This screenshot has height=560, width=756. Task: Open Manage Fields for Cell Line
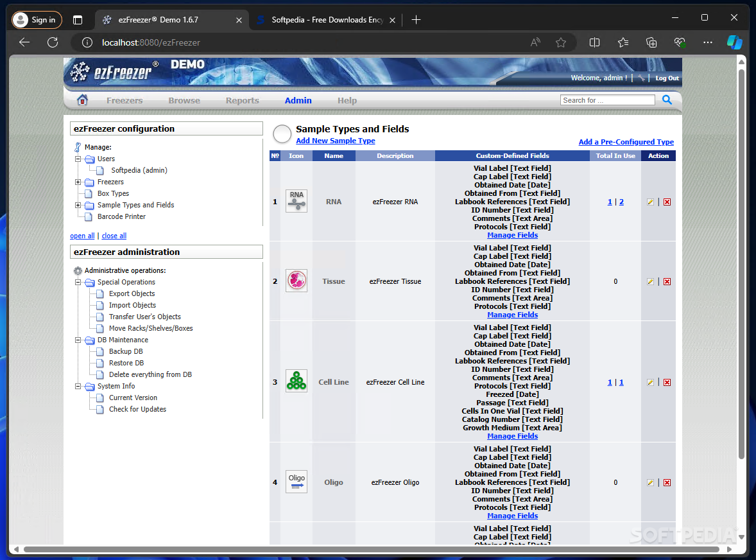513,437
